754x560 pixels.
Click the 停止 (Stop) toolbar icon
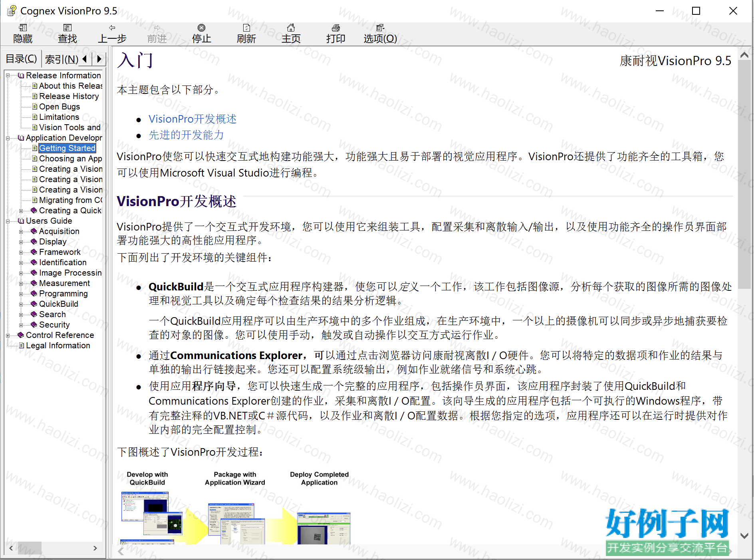click(x=202, y=28)
